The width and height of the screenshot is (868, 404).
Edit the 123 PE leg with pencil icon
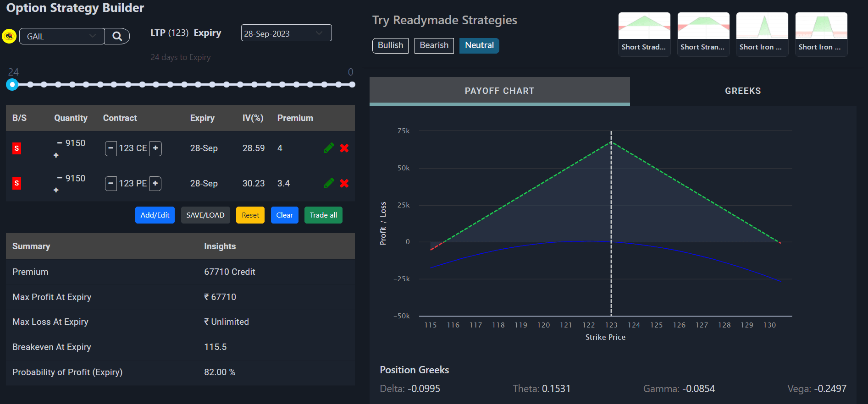pyautogui.click(x=329, y=183)
